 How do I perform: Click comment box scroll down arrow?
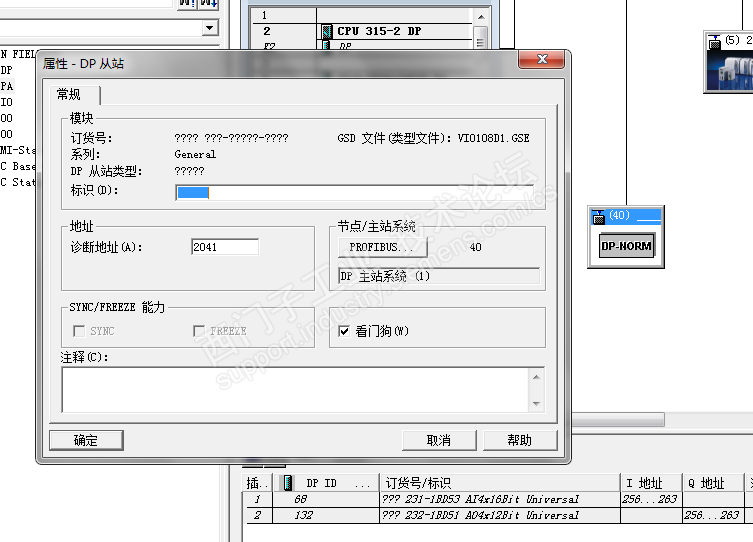tap(536, 404)
